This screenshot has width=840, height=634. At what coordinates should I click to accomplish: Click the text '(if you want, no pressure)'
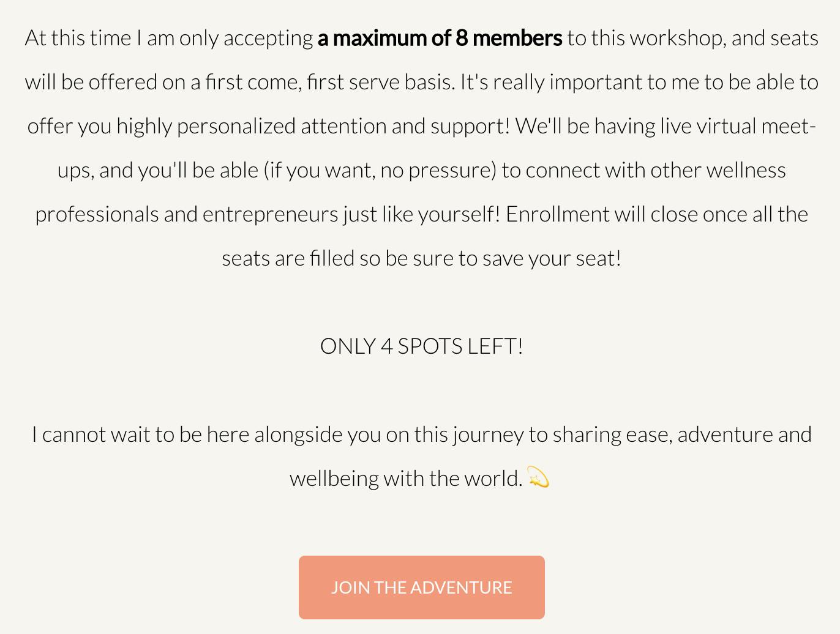point(380,170)
